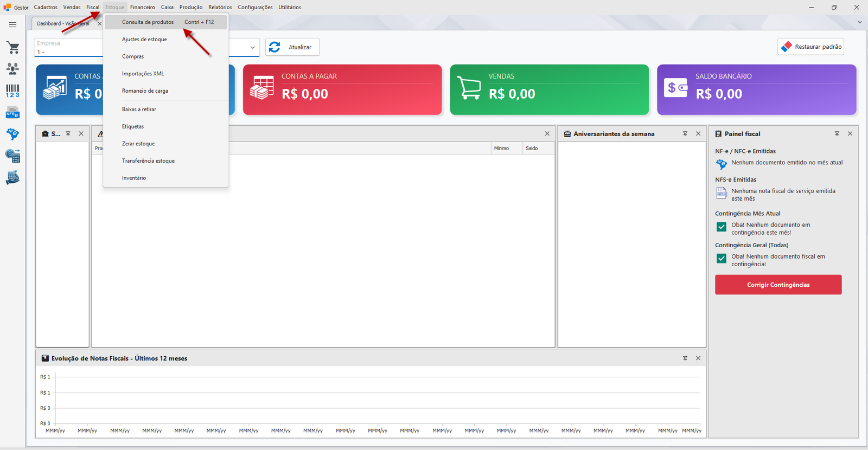Screen dimensions: 868x450
Task: Close the Painel fiscal panel
Action: pyautogui.click(x=850, y=134)
